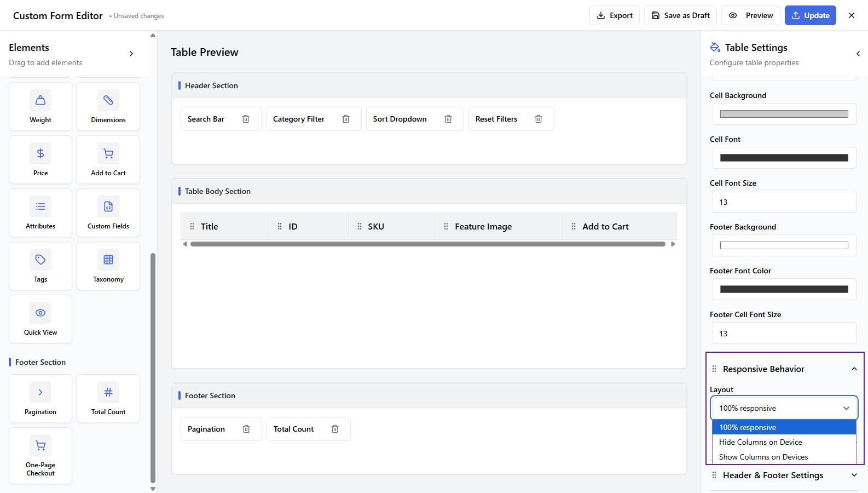Pick the Footer Font Color swatch

tap(784, 289)
